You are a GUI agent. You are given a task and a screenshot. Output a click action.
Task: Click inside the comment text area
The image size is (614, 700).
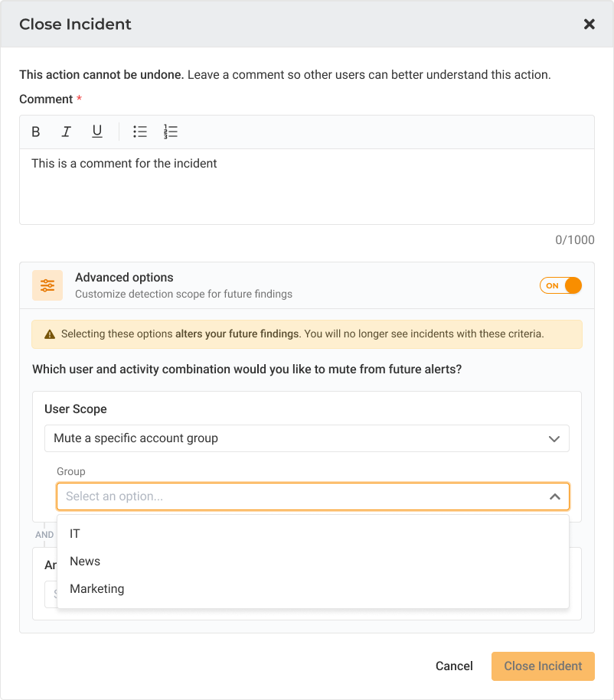click(306, 187)
